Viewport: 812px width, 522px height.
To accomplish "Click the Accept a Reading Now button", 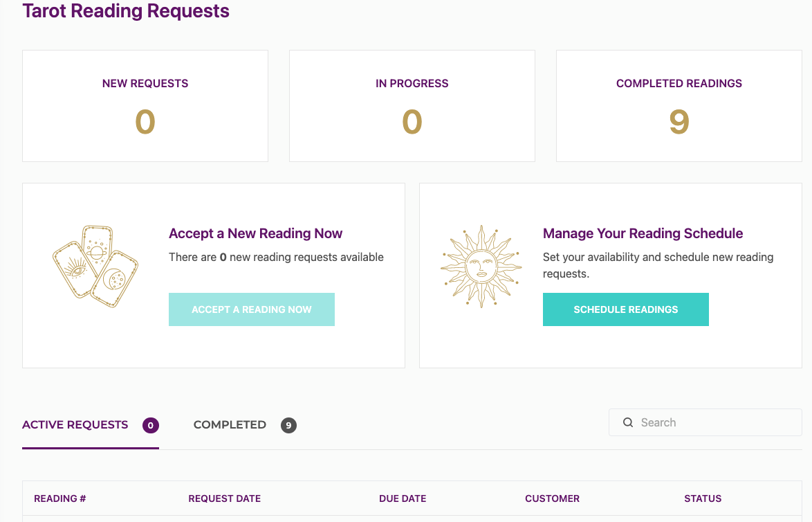I will point(252,309).
